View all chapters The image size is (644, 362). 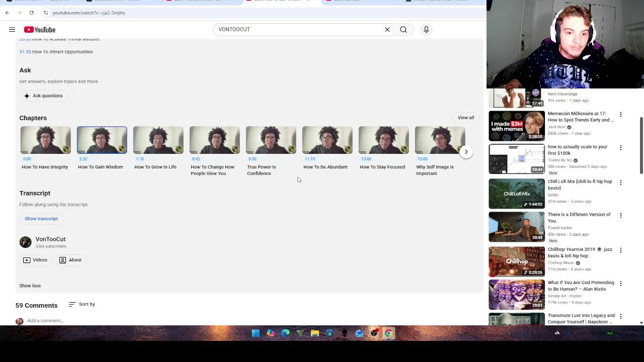pos(466,118)
